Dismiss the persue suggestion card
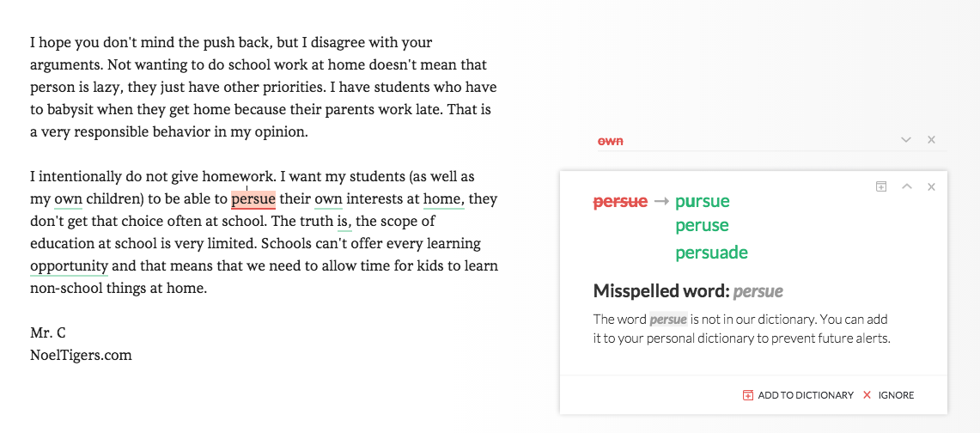980x433 pixels. pos(931,186)
